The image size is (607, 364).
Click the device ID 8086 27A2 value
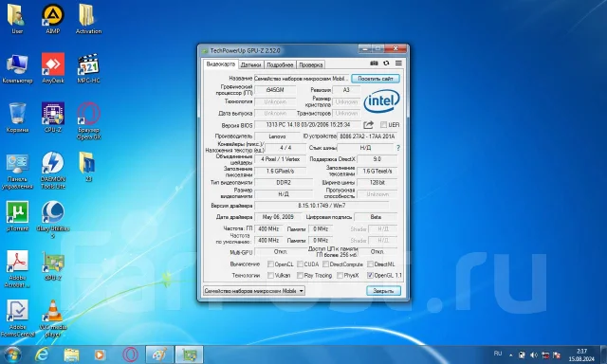click(367, 136)
